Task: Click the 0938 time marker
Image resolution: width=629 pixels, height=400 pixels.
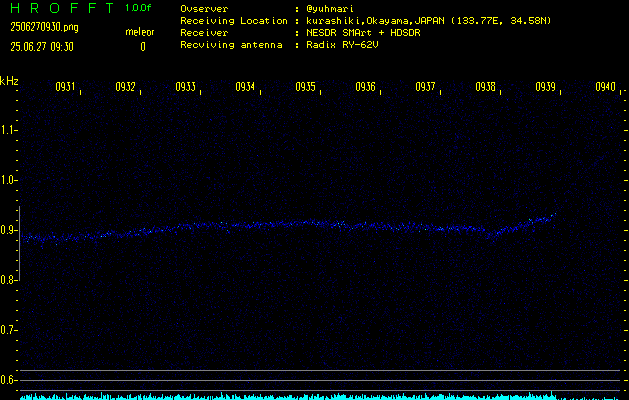Action: pos(485,87)
